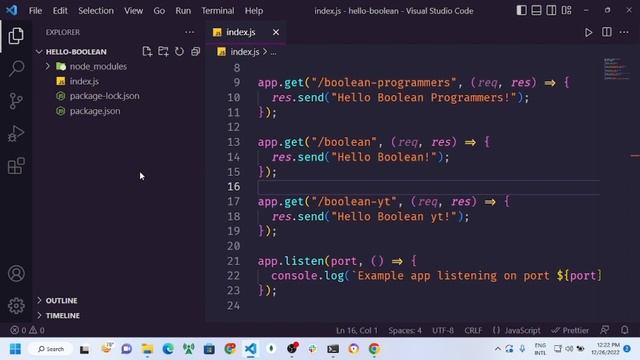640x360 pixels.
Task: Open the File menu
Action: [x=36, y=11]
